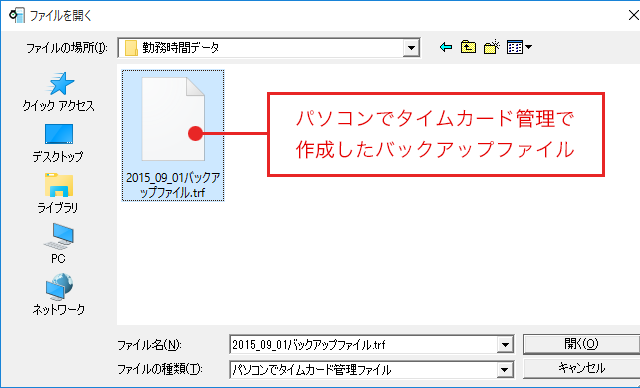Expand the ファイルの場所 folder dropdown
640x388 pixels.
411,48
